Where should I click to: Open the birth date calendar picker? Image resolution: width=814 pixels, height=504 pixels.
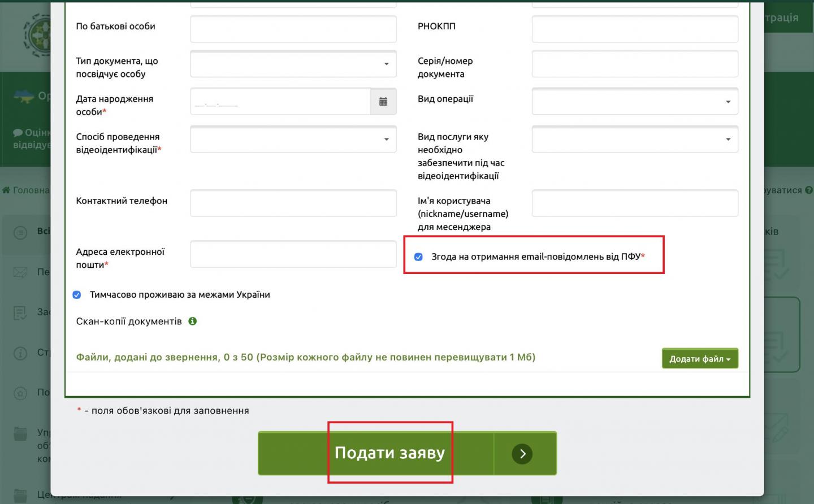click(383, 102)
